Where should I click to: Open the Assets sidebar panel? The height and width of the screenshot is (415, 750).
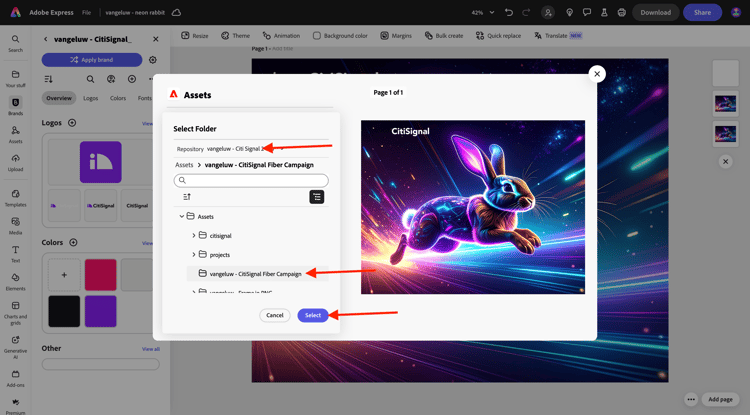(x=15, y=134)
